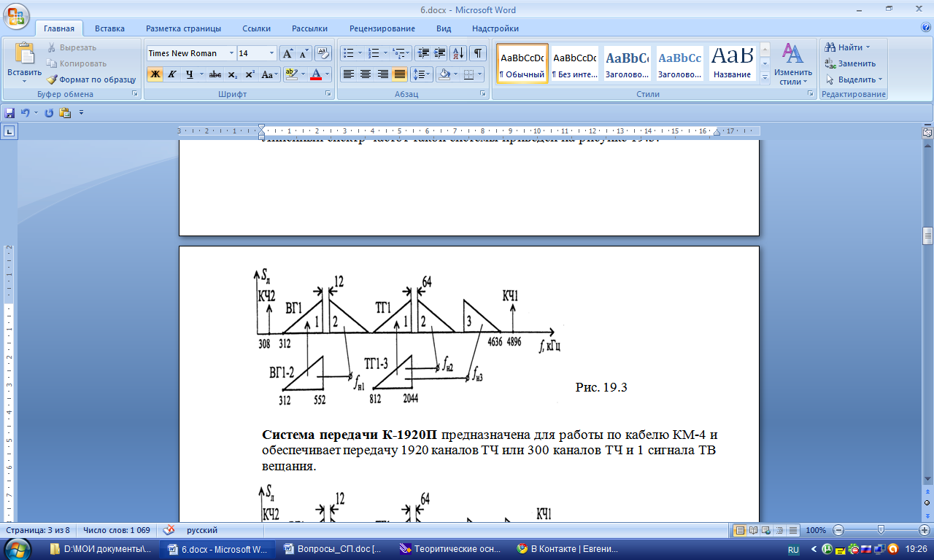
Task: Expand the styles gallery list
Action: pyautogui.click(x=765, y=77)
